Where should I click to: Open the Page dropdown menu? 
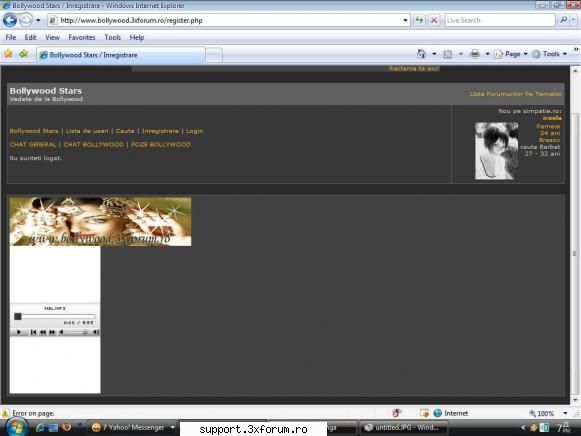pyautogui.click(x=512, y=54)
